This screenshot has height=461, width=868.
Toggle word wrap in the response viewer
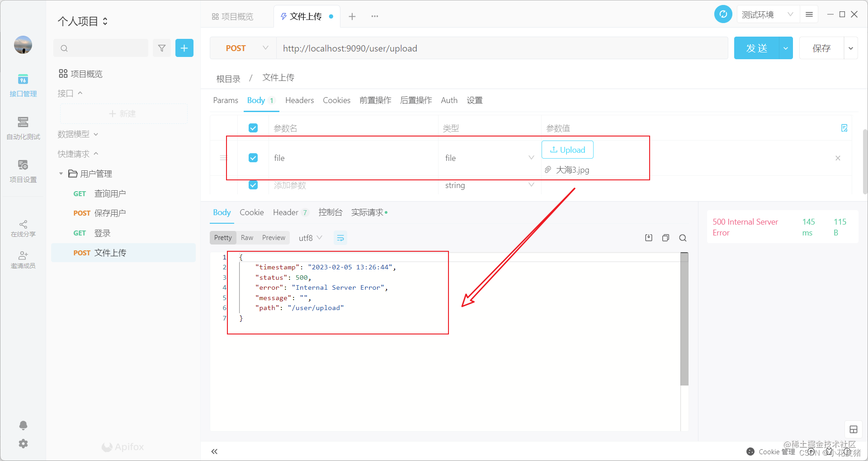[340, 238]
